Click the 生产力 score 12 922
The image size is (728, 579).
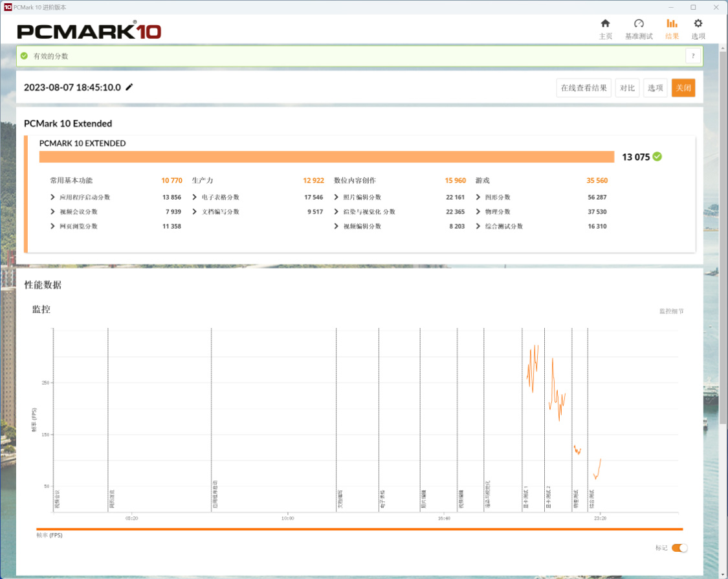[313, 180]
